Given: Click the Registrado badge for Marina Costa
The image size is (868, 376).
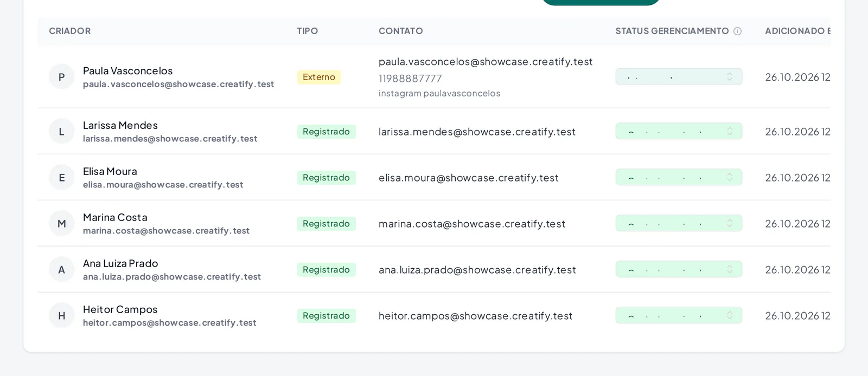Looking at the screenshot, I should [x=327, y=224].
